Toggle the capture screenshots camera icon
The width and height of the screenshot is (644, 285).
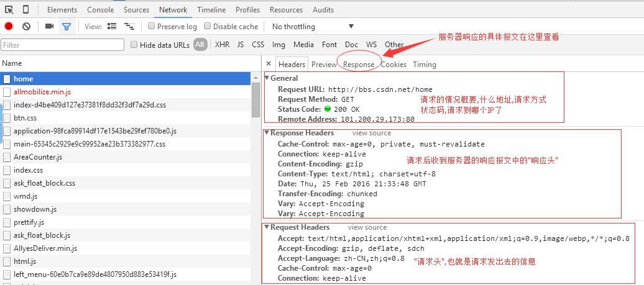click(x=49, y=26)
